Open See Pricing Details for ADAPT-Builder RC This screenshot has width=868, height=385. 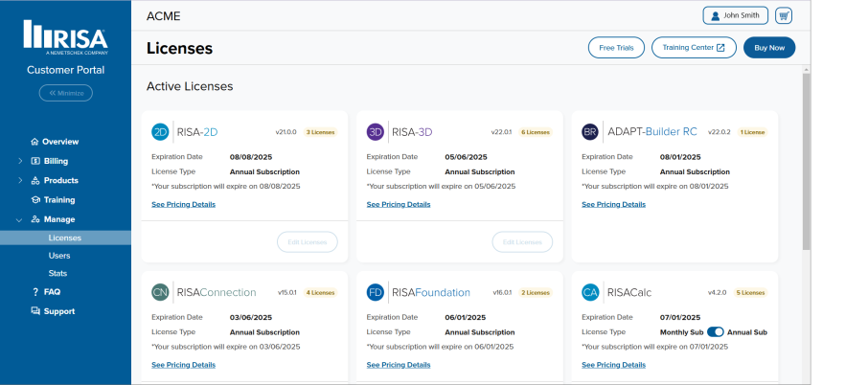coord(613,204)
